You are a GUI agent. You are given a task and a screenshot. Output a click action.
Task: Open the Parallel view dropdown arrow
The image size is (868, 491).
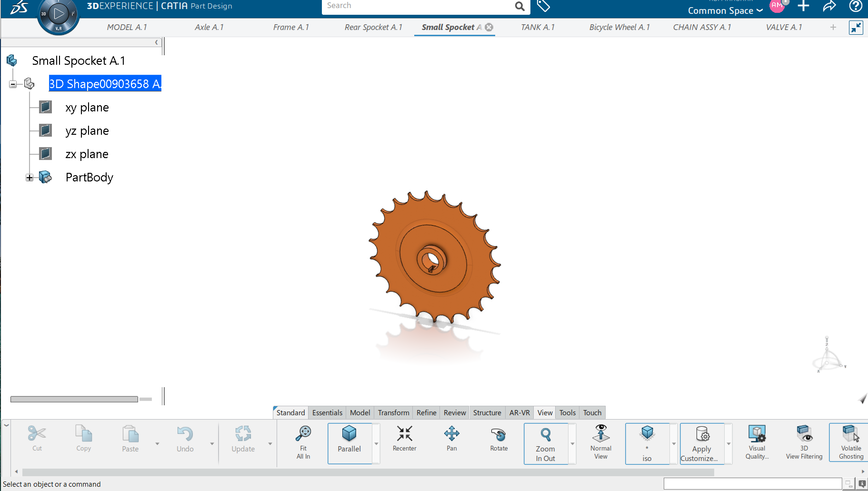click(376, 444)
